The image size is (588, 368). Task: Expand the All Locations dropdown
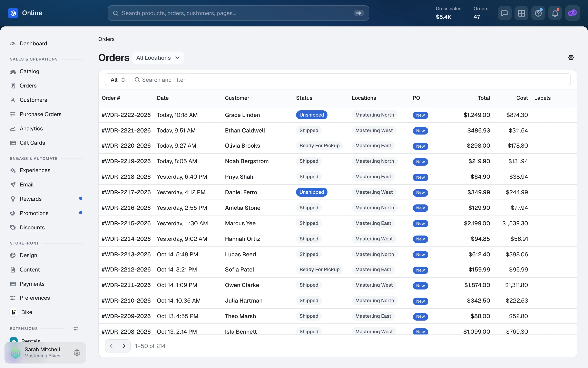(x=158, y=58)
